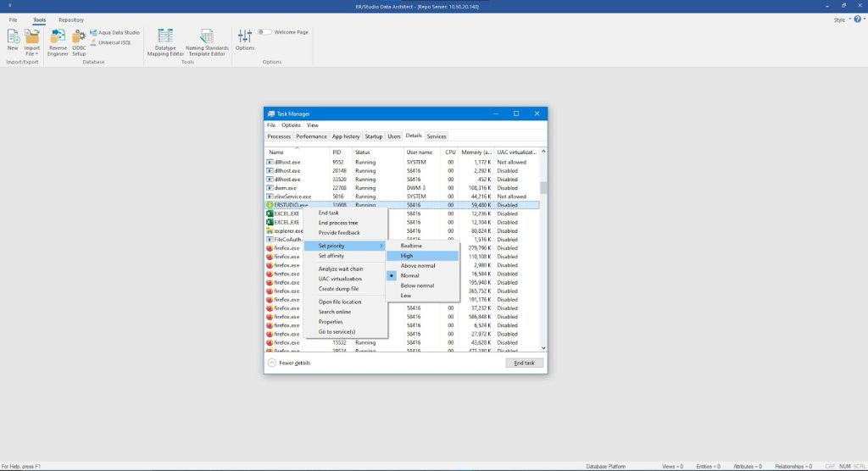868x471 pixels.
Task: Click the process list scrollbar thumb
Action: click(543, 187)
